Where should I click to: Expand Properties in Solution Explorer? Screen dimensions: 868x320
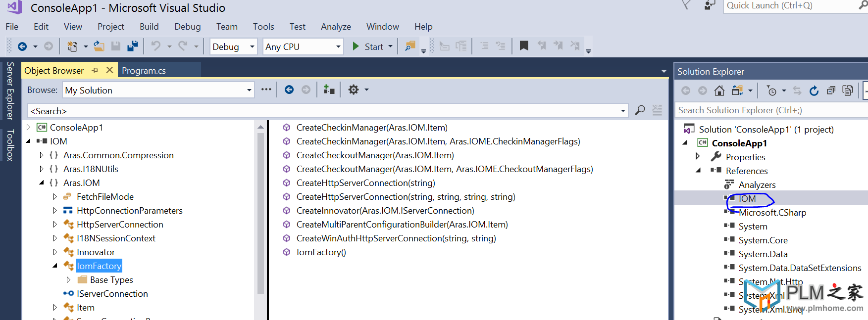pyautogui.click(x=698, y=156)
